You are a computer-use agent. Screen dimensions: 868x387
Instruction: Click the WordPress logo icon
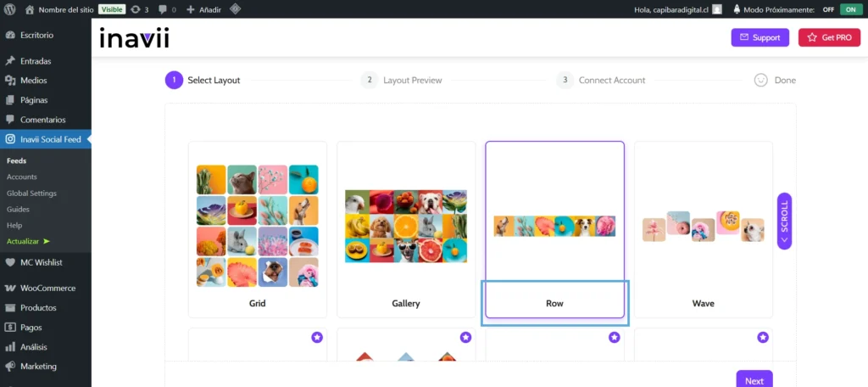[x=9, y=9]
